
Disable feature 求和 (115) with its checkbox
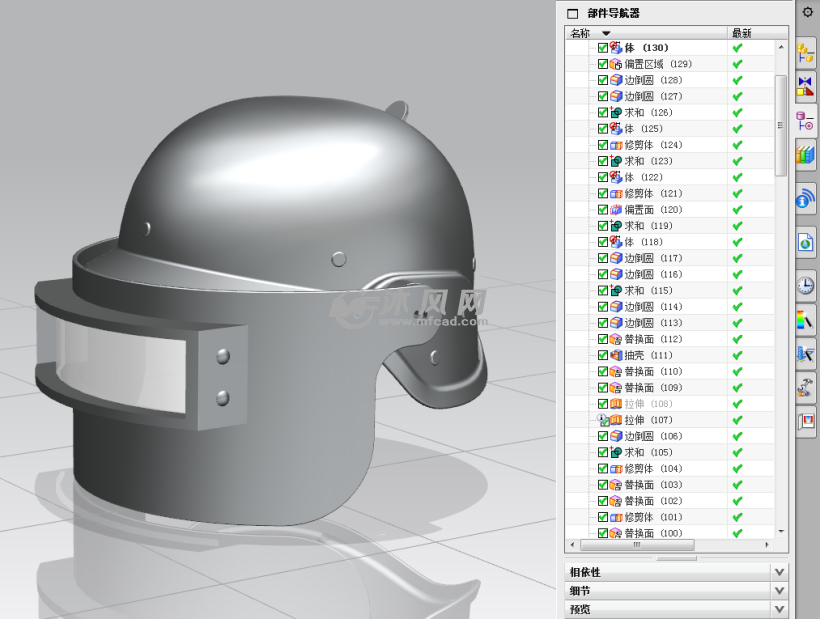[603, 291]
